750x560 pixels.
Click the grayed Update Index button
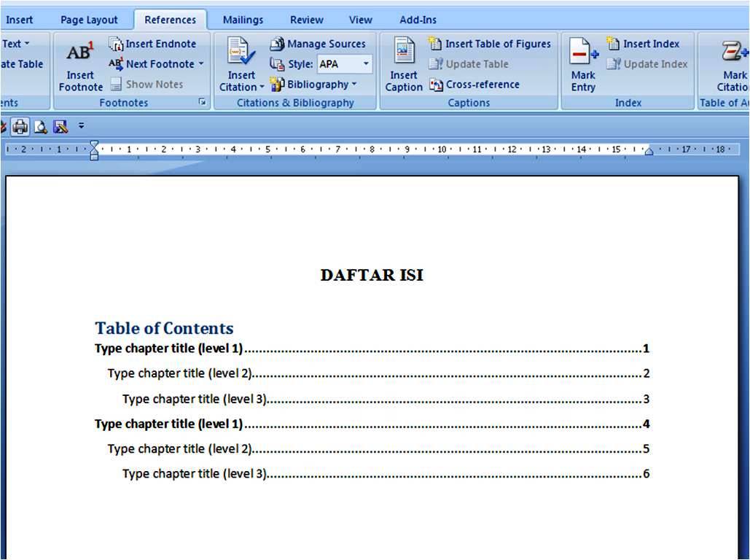pos(647,64)
